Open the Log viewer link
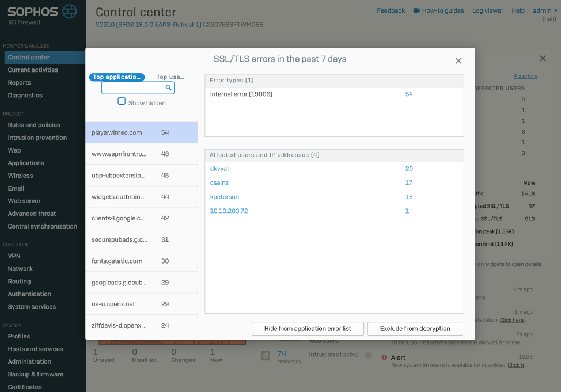Screen dimensions: 561x392 pos(487,11)
